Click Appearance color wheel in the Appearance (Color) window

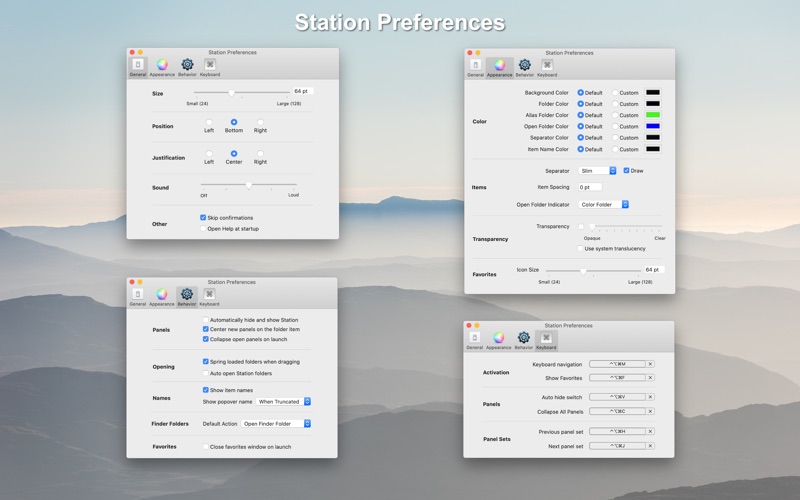[499, 65]
